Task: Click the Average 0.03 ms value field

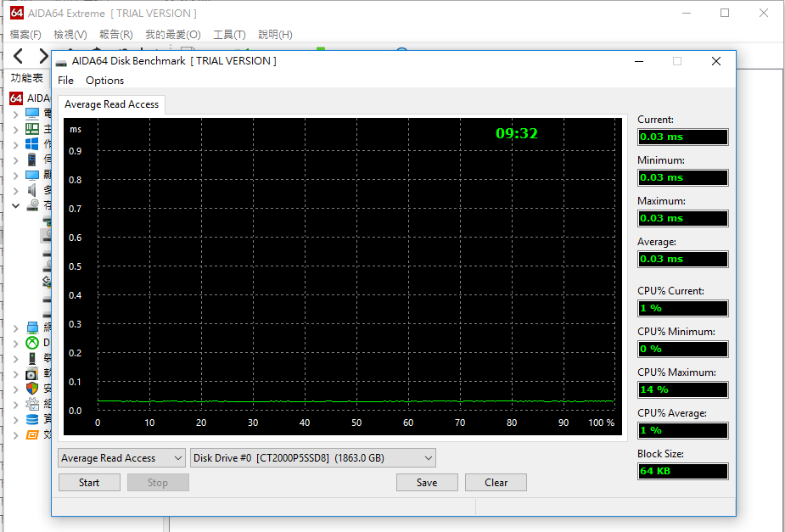Action: pos(683,259)
